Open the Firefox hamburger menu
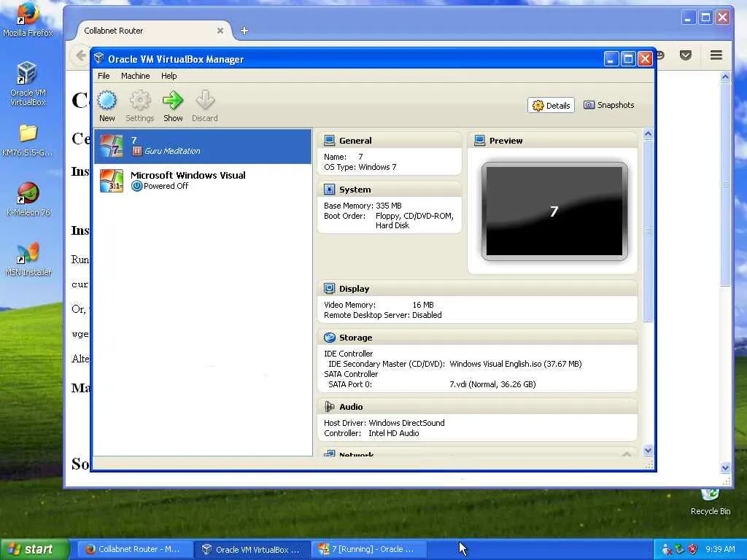The width and height of the screenshot is (747, 560). click(716, 55)
